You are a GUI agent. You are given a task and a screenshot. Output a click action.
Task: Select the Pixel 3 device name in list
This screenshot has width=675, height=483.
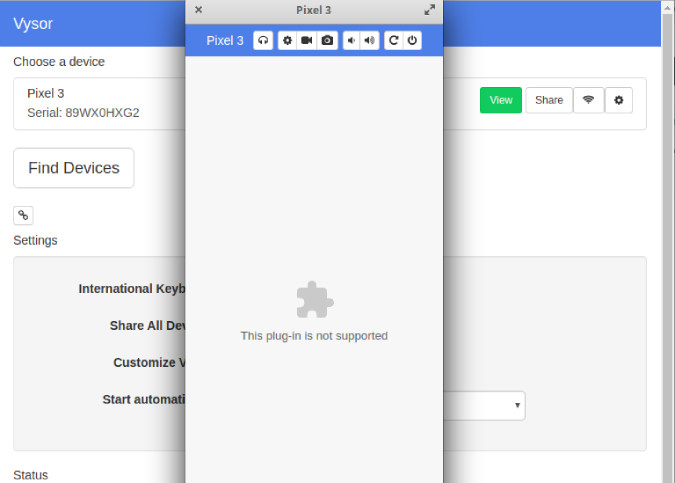tap(46, 93)
